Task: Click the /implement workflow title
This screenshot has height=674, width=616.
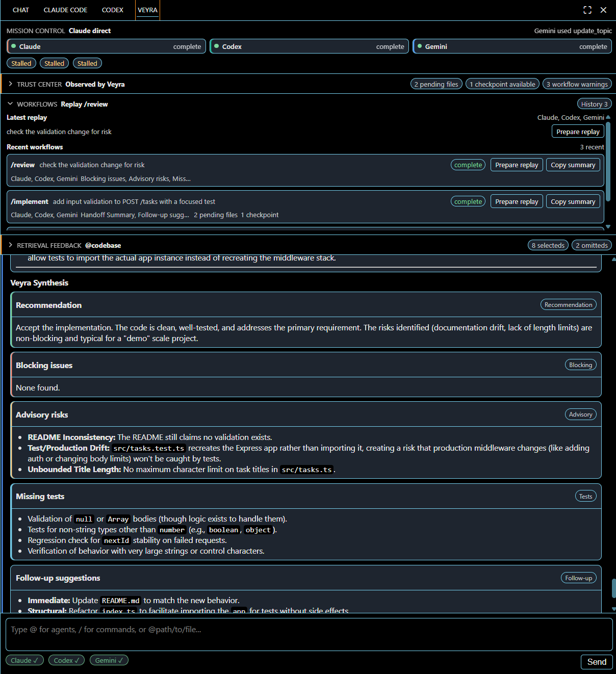Action: tap(30, 201)
